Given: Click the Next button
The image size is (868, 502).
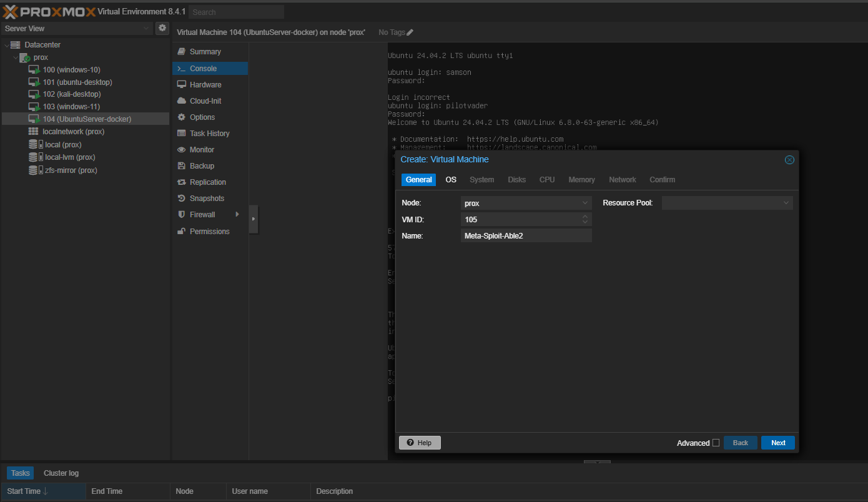Looking at the screenshot, I should [777, 443].
